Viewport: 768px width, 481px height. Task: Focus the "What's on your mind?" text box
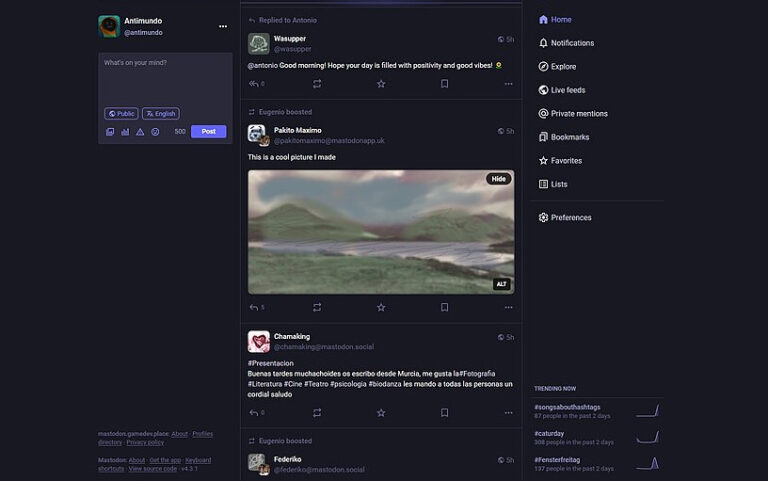pos(165,78)
